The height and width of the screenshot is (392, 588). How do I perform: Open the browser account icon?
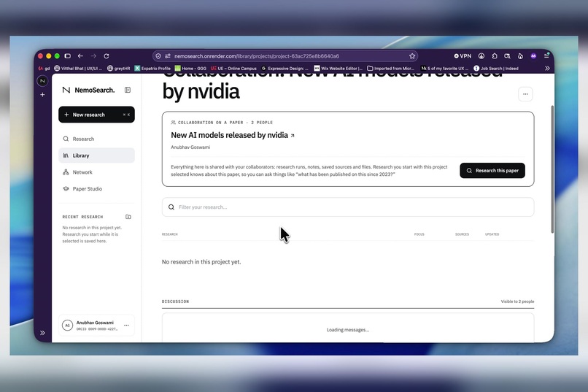[481, 56]
